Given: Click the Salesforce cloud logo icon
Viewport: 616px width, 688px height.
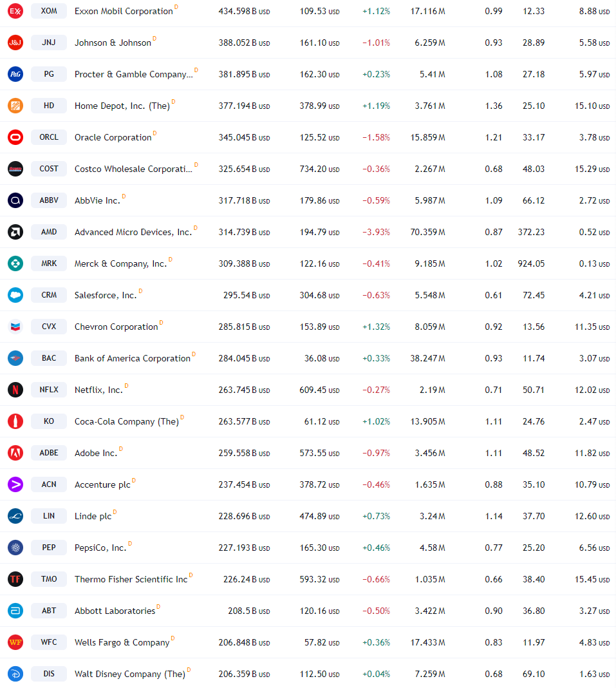Looking at the screenshot, I should pyautogui.click(x=15, y=295).
